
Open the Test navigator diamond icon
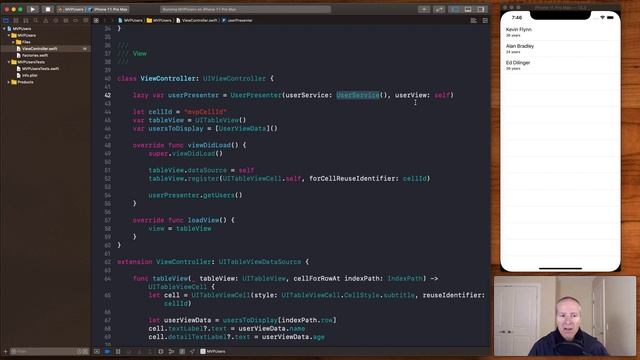pyautogui.click(x=56, y=20)
